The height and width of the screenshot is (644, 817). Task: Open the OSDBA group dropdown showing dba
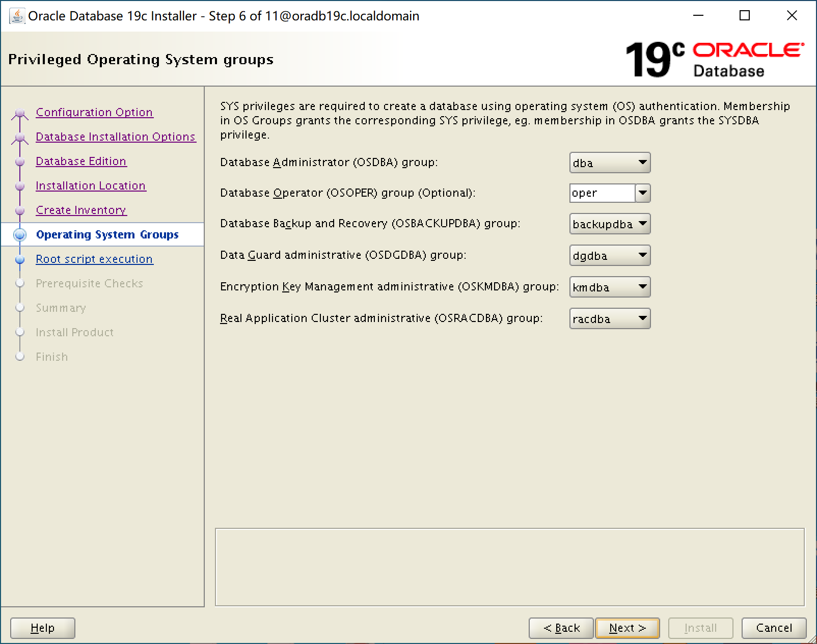(x=610, y=163)
